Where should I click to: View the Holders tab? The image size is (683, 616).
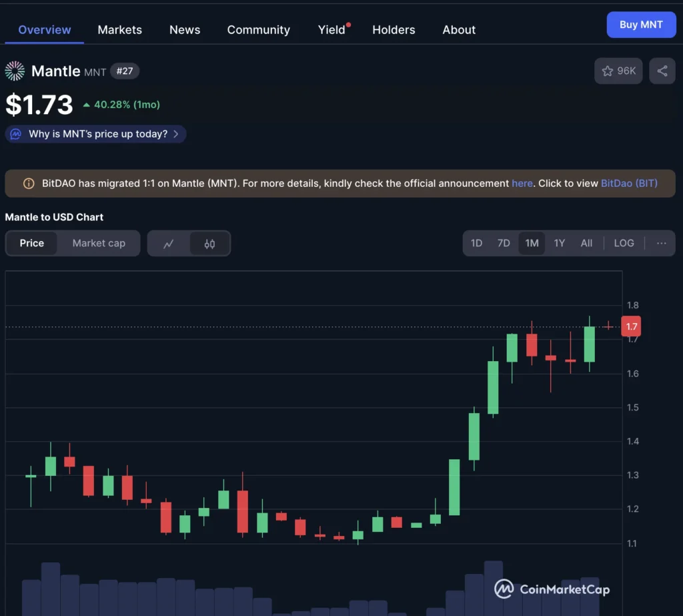(x=394, y=29)
